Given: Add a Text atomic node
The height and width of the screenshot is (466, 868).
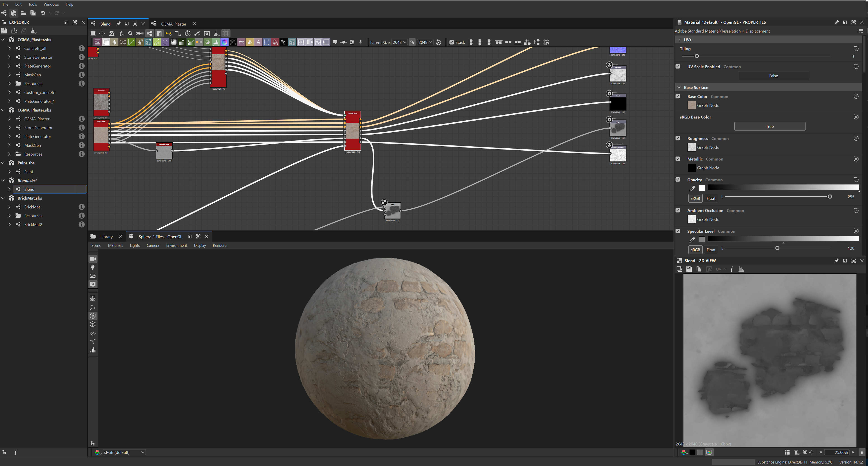Looking at the screenshot, I should coord(258,42).
